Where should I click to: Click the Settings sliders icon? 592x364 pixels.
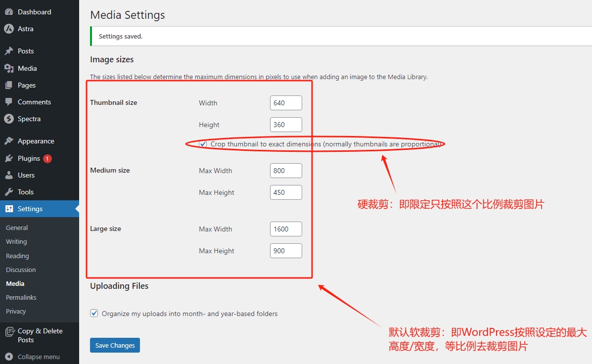pos(9,209)
